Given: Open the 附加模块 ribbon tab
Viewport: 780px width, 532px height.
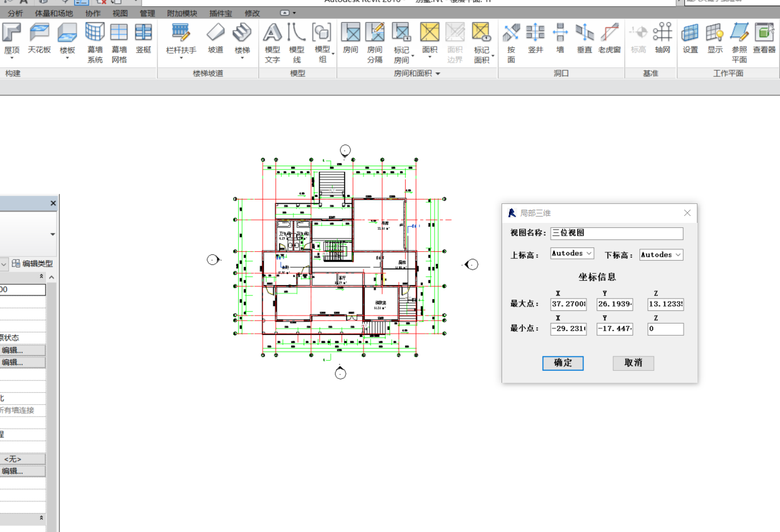Looking at the screenshot, I should tap(182, 13).
